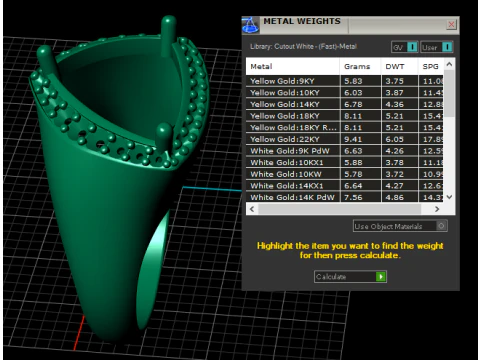This screenshot has width=480, height=360.
Task: Click the 6.05 DWT value
Action: coord(394,139)
